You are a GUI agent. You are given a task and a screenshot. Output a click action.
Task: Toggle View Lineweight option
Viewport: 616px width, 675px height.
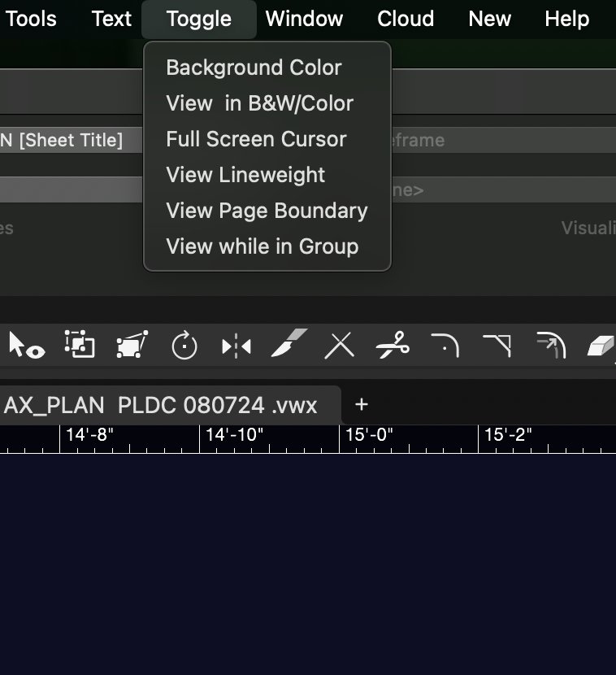coord(245,175)
